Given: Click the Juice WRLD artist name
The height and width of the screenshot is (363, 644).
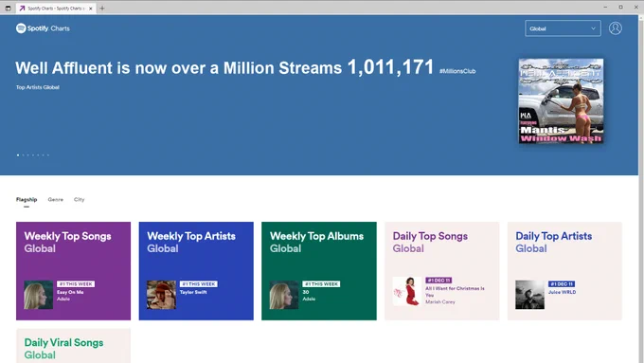Looking at the screenshot, I should point(562,292).
